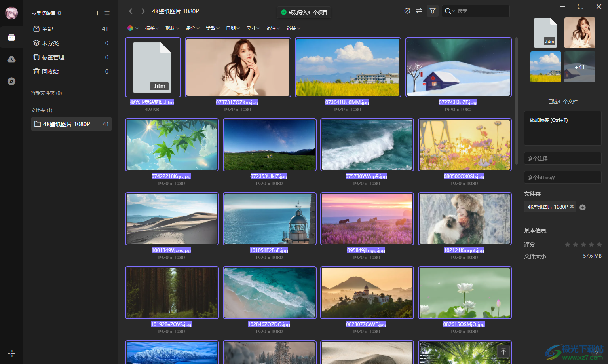Select the 4K壁纸图片 1080P folder
608x364 pixels.
click(71, 124)
